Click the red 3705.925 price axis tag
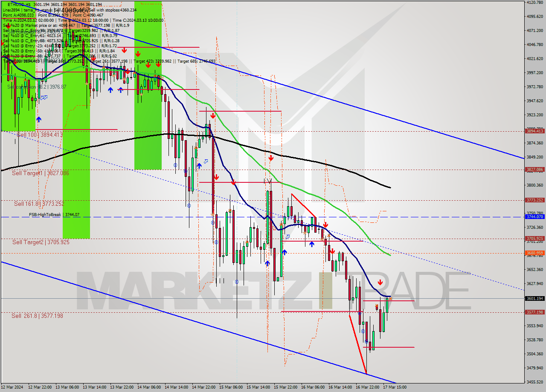The width and height of the screenshot is (546, 392). (534, 239)
